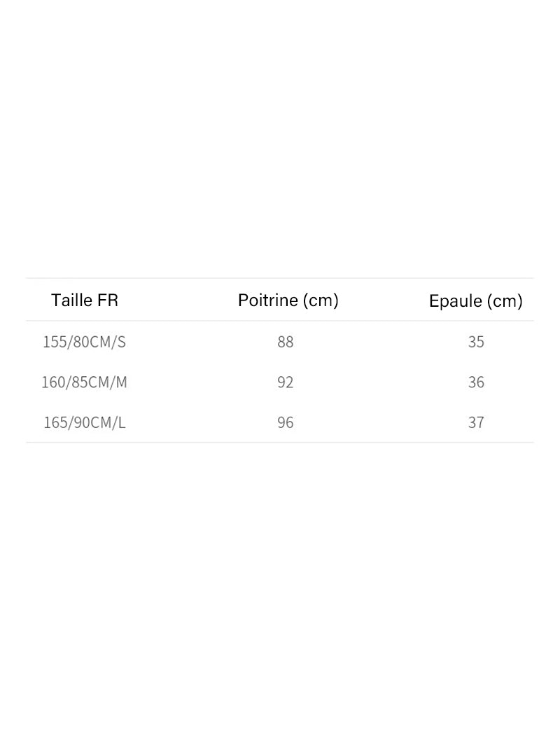Click the bottom border line of the table
Image resolution: width=560 pixels, height=746 pixels.
pos(280,442)
